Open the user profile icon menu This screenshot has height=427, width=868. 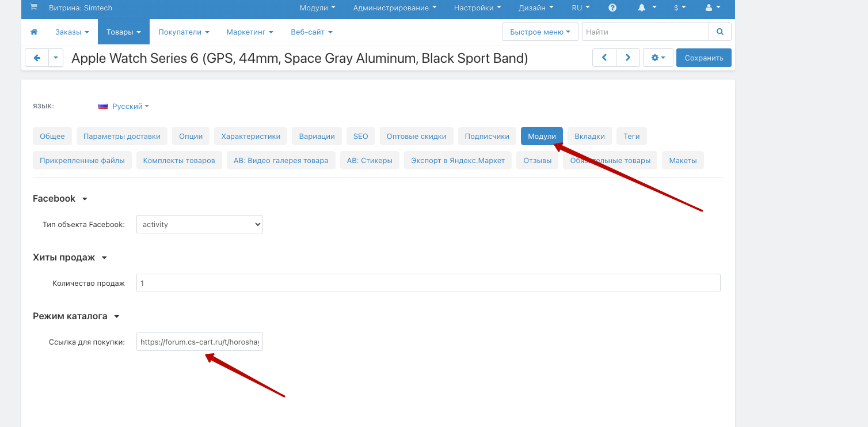click(713, 8)
